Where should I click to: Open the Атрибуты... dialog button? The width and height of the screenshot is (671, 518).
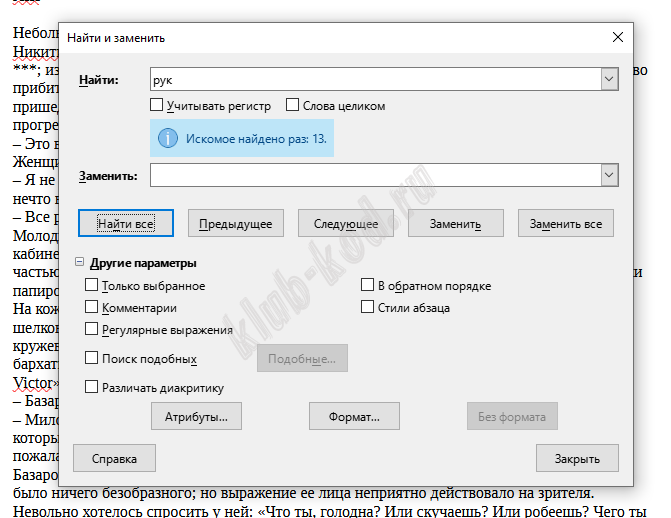pos(197,415)
